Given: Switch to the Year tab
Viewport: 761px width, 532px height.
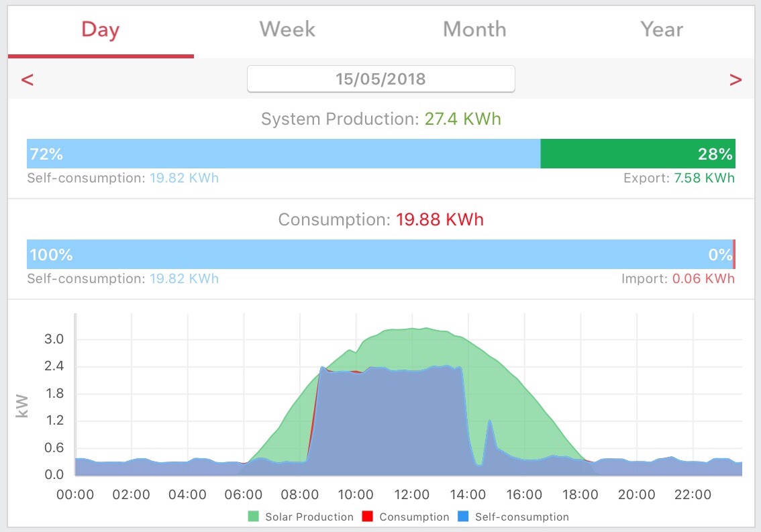Looking at the screenshot, I should click(x=661, y=30).
